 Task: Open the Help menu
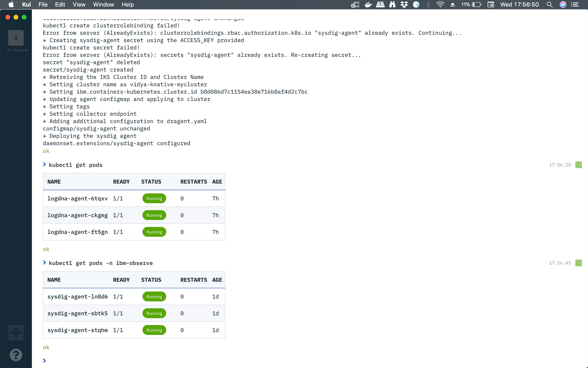[128, 4]
